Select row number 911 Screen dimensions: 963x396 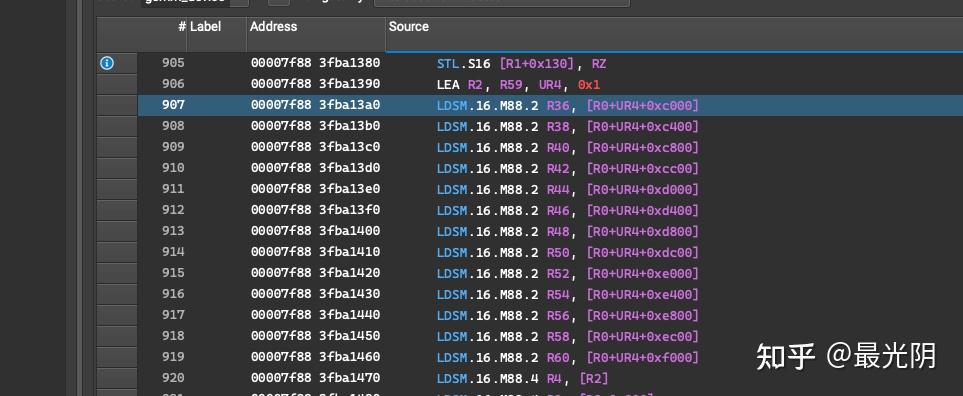tap(173, 188)
